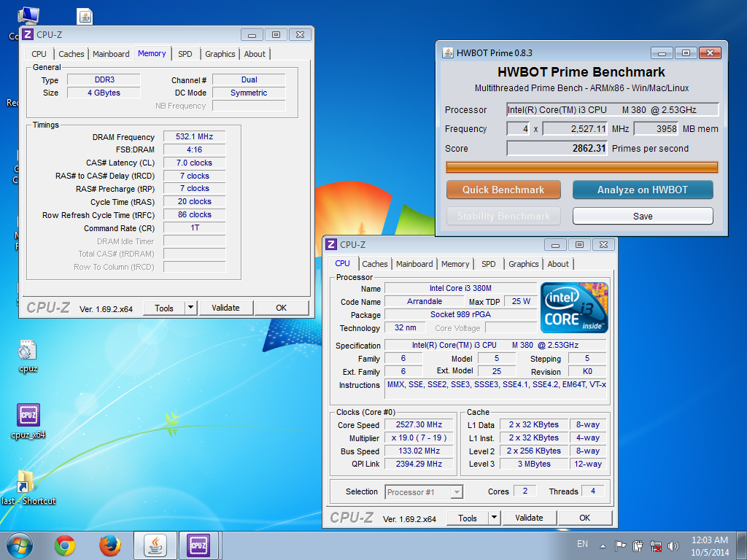Click the Package value Socket 989 rPGA

pyautogui.click(x=461, y=314)
